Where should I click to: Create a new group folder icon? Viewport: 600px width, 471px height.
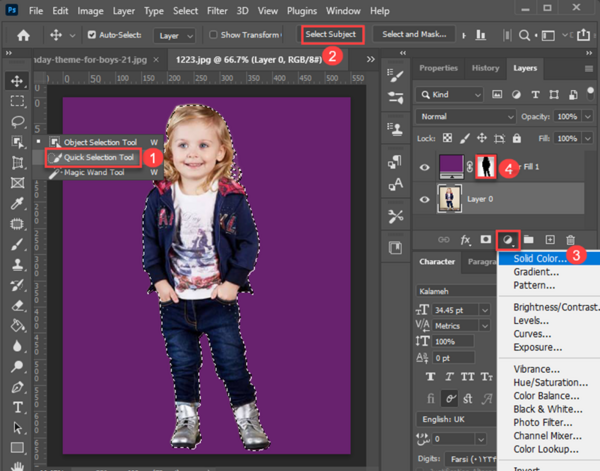[x=528, y=240]
